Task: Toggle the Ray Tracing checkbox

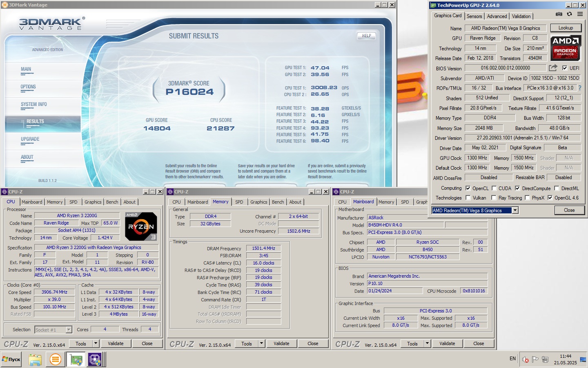Action: coord(494,197)
